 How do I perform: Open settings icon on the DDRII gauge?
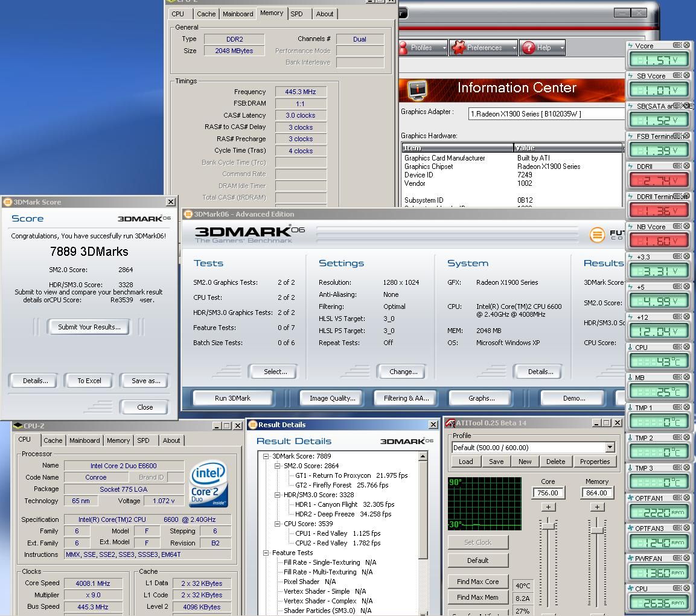677,166
